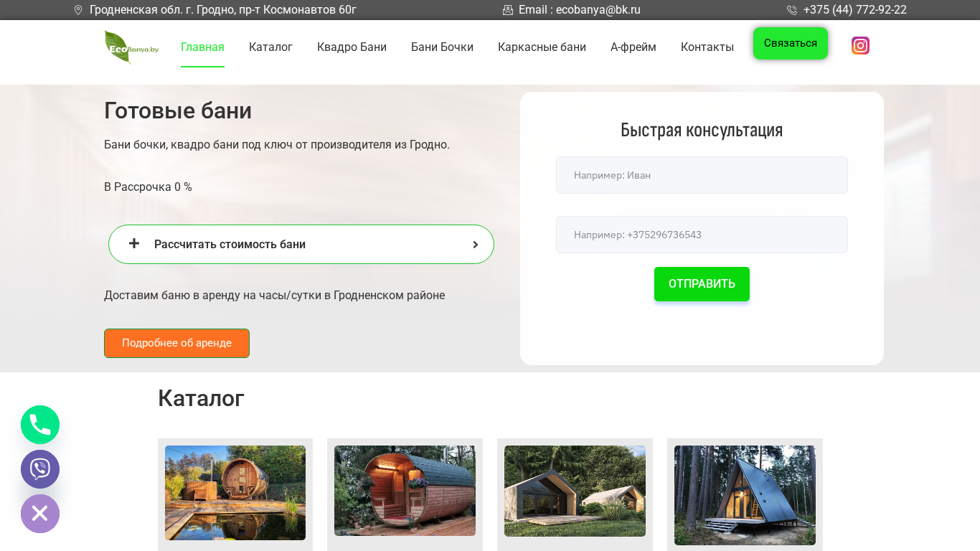The image size is (980, 551).
Task: Open the А-фрейм menu item
Action: [633, 47]
